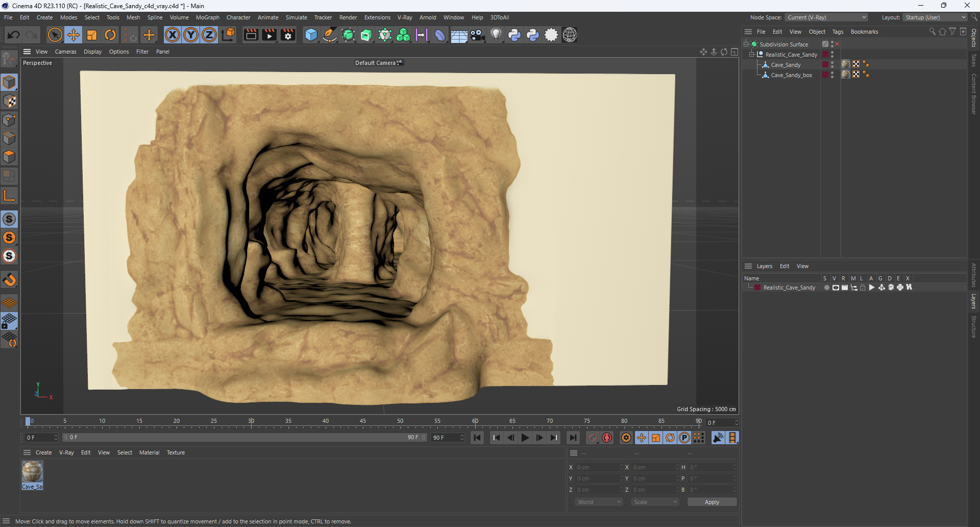The width and height of the screenshot is (980, 527).
Task: Go to start of animation
Action: click(x=477, y=438)
